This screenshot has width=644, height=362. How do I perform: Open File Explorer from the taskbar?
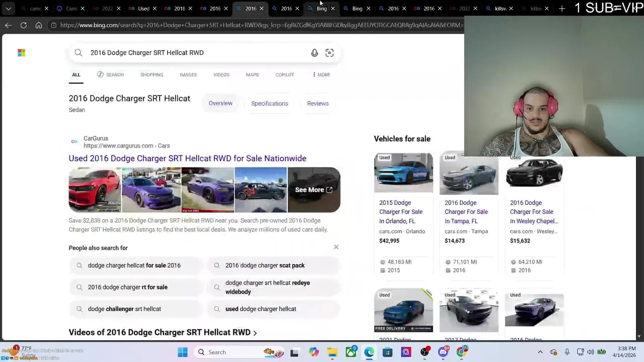pos(333,352)
